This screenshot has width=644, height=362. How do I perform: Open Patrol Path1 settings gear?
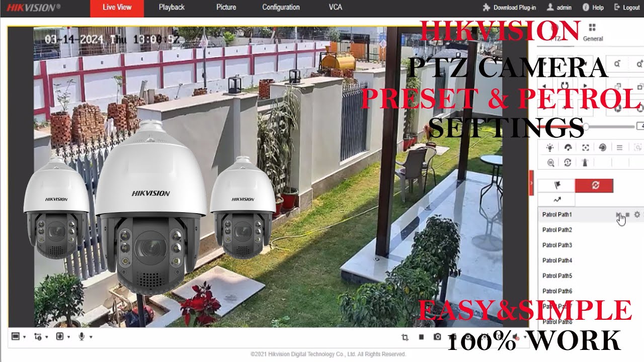click(637, 215)
